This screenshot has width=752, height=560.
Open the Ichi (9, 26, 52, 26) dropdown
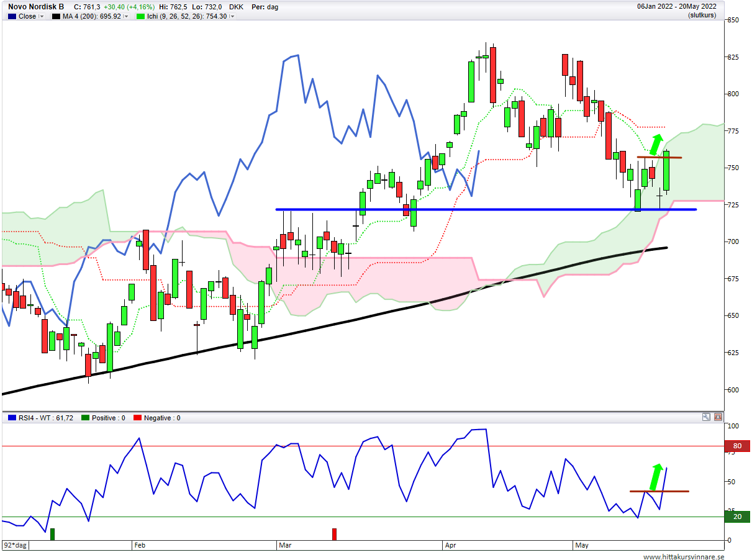click(232, 17)
